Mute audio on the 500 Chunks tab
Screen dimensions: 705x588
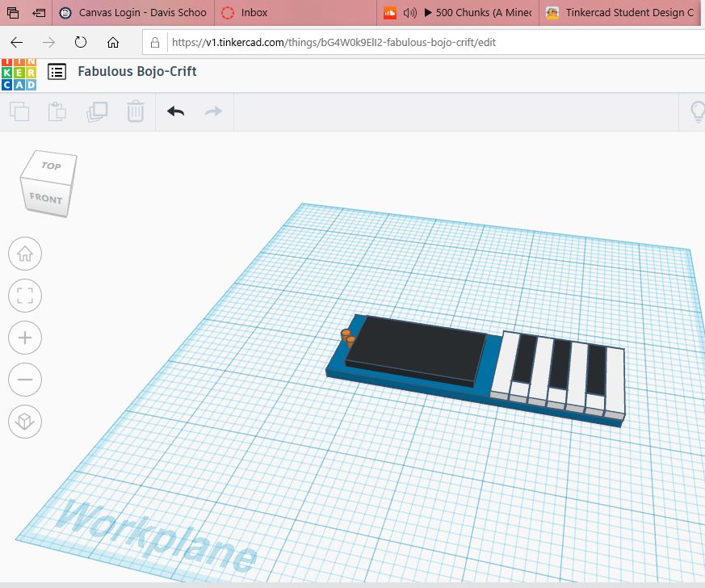point(408,13)
